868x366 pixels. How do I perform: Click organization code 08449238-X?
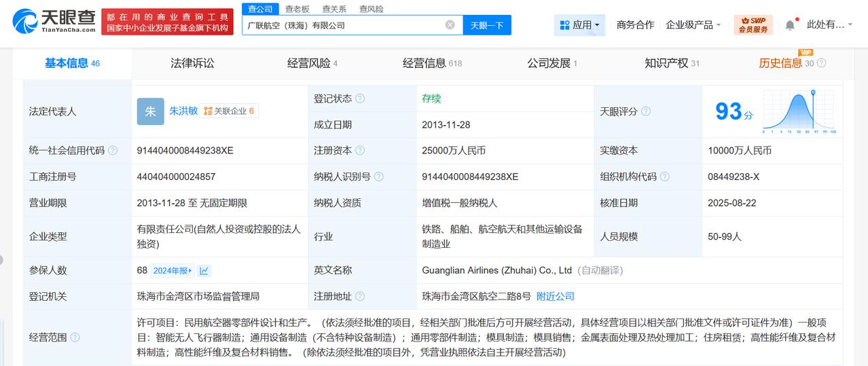(x=734, y=177)
